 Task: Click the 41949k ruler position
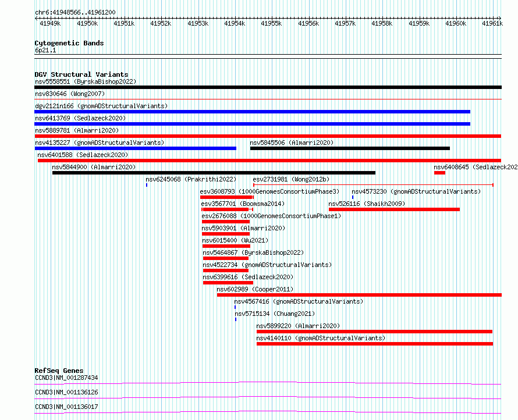pyautogui.click(x=50, y=23)
